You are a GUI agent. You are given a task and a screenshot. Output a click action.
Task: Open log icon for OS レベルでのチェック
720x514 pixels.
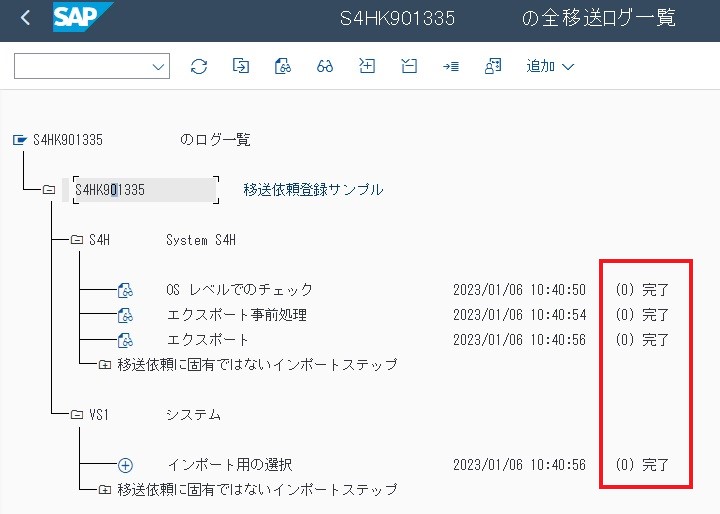125,290
